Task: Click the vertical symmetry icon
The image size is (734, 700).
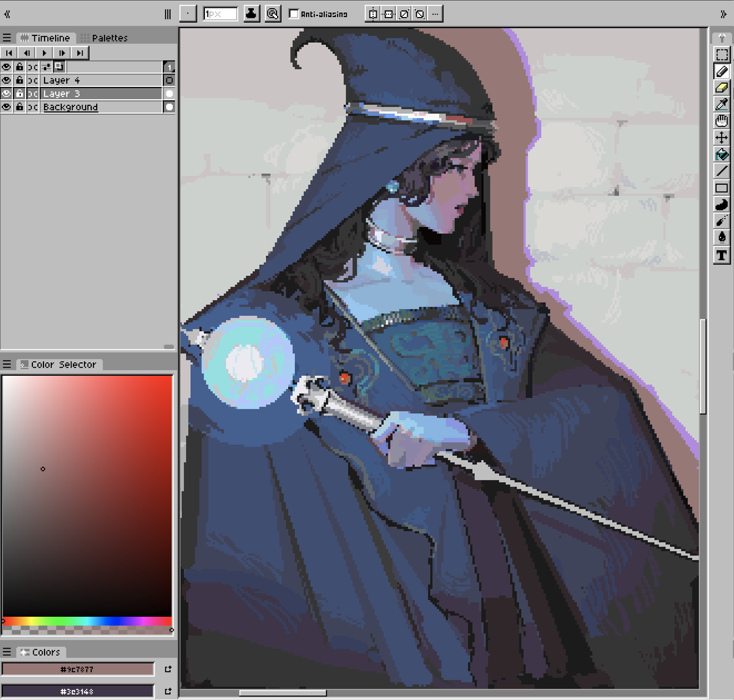Action: tap(373, 13)
